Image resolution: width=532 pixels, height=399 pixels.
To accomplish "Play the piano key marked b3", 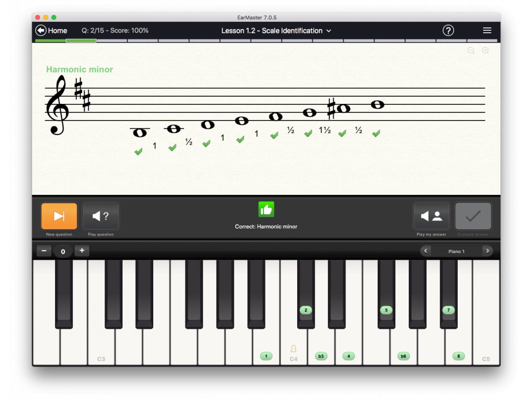I will tap(321, 339).
